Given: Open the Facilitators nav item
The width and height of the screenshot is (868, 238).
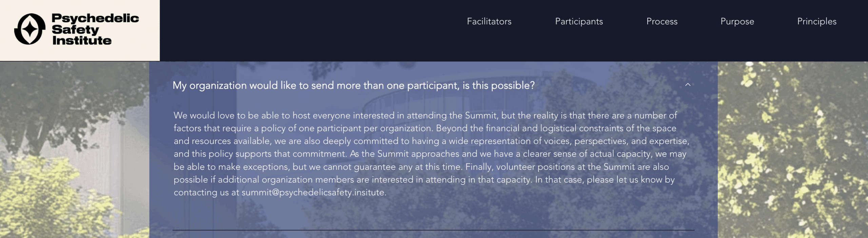Looking at the screenshot, I should [x=489, y=21].
